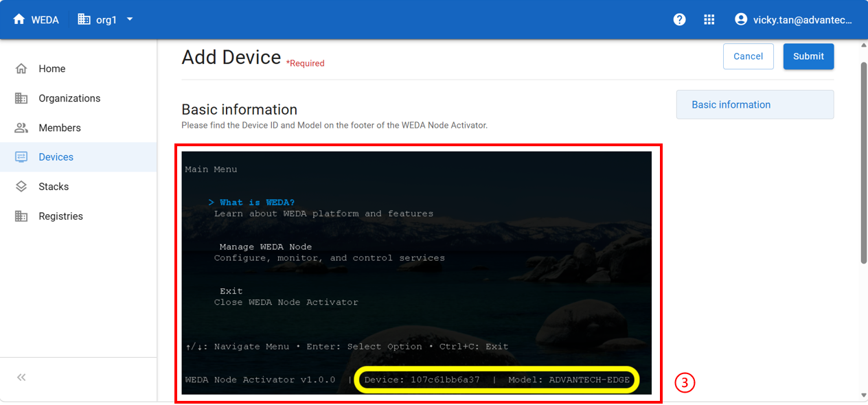Select Devices in the sidebar

(x=78, y=157)
